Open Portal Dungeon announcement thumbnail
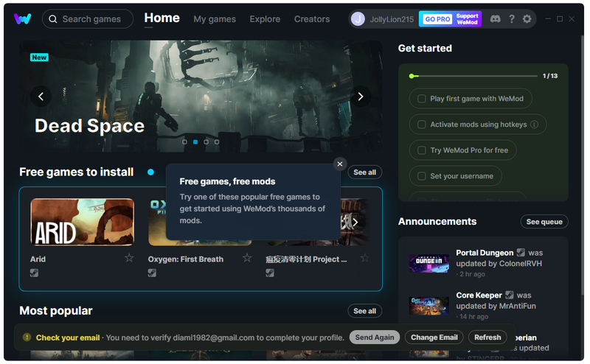This screenshot has height=364, width=590. tap(429, 264)
